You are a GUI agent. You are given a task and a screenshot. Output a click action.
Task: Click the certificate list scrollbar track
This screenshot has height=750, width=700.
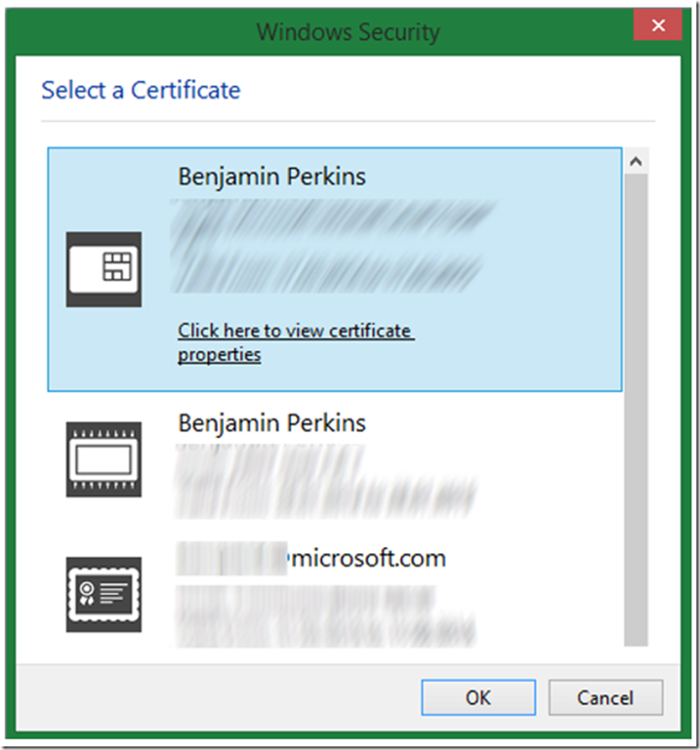point(636,410)
